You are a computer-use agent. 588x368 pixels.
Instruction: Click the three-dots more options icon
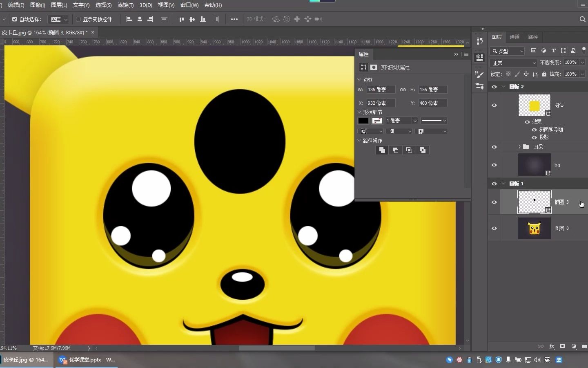point(234,19)
